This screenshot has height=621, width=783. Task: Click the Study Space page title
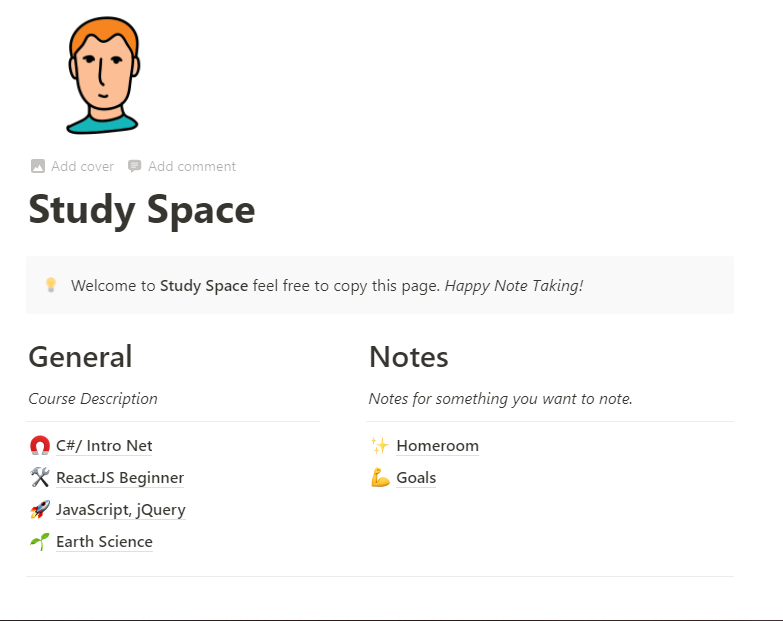click(142, 210)
